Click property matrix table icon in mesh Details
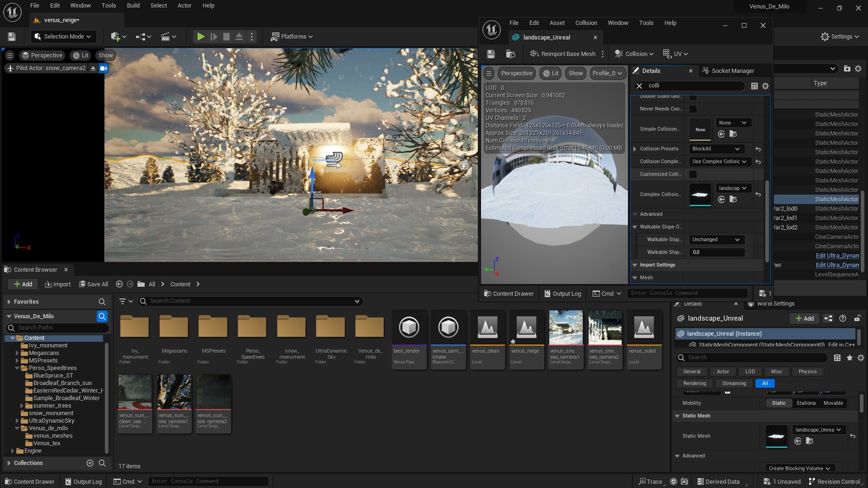 point(755,86)
